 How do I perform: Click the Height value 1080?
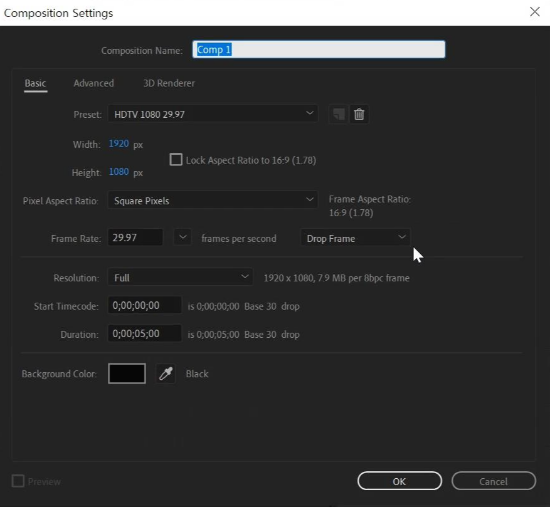[x=119, y=172]
